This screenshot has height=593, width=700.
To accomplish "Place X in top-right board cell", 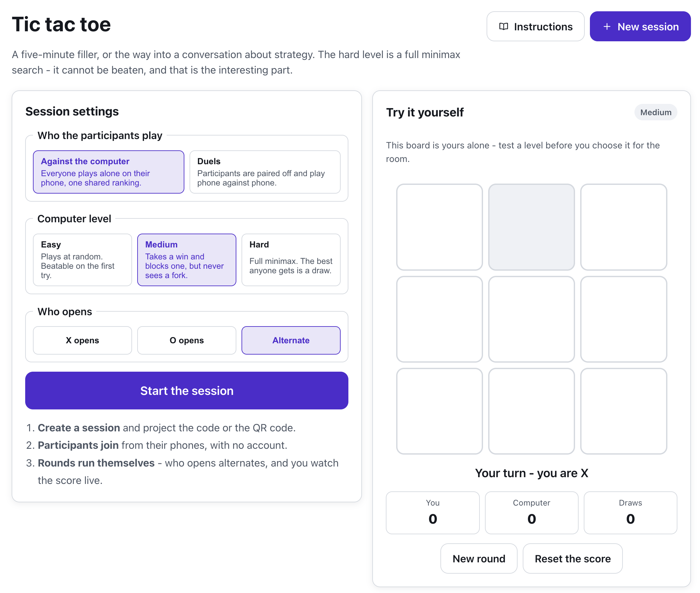I will click(x=624, y=227).
